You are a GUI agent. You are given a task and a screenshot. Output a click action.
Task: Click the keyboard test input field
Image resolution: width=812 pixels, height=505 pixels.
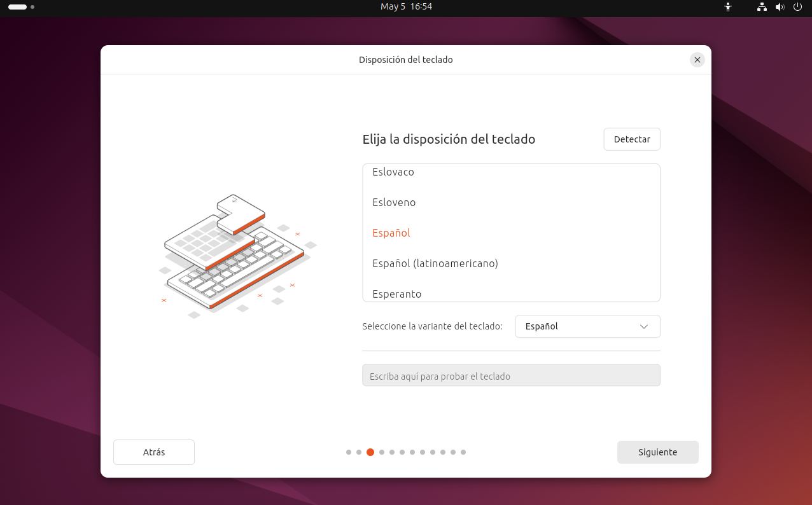pyautogui.click(x=511, y=375)
